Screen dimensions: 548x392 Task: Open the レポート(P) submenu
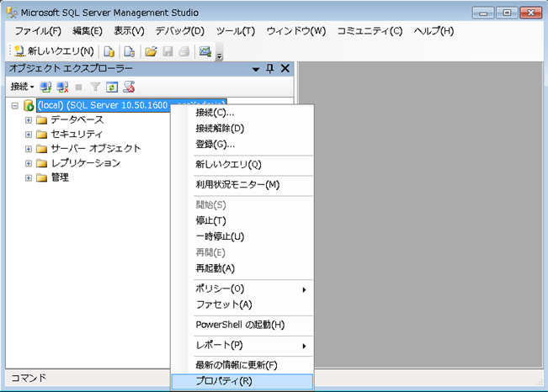[x=242, y=345]
